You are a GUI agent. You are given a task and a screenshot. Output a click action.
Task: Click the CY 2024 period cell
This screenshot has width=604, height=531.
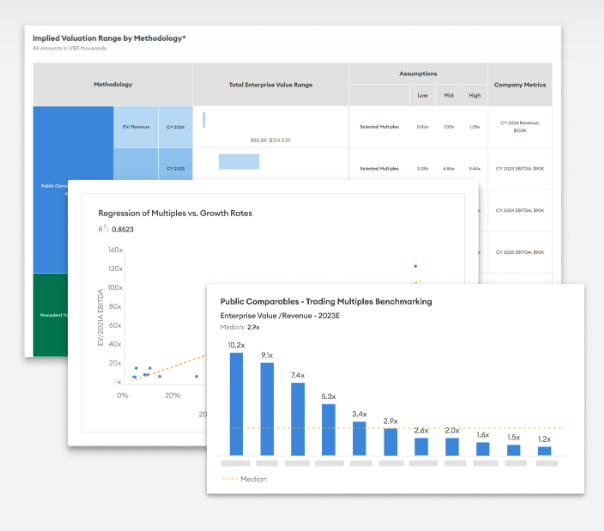point(176,127)
